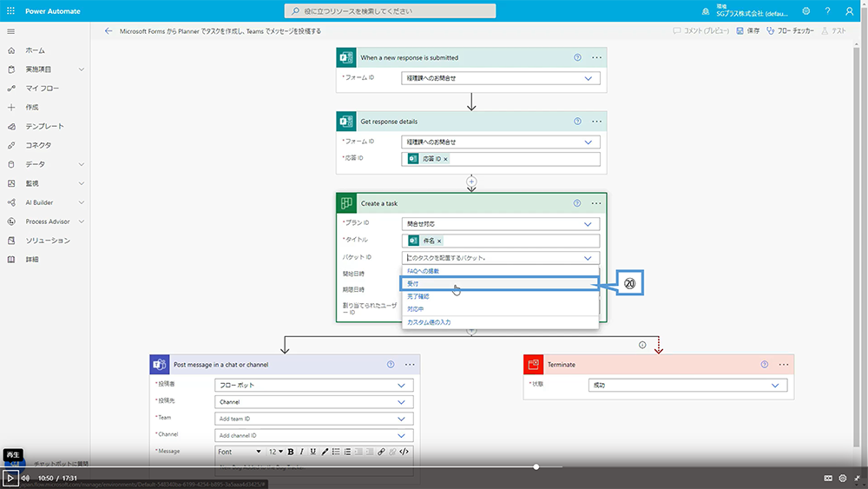868x489 pixels.
Task: Select 受付 bucket option
Action: [x=501, y=283]
